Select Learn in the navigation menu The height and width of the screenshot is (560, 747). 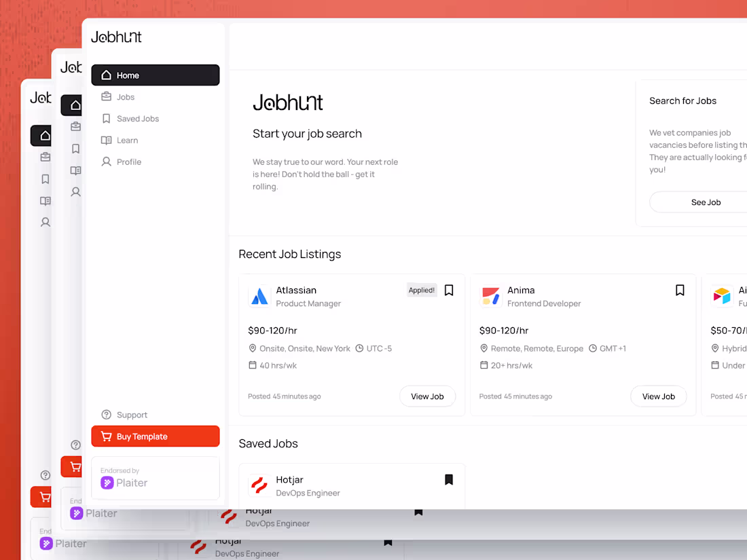click(128, 140)
